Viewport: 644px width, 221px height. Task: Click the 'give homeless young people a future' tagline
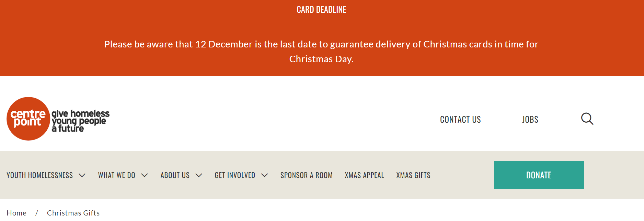click(x=80, y=121)
